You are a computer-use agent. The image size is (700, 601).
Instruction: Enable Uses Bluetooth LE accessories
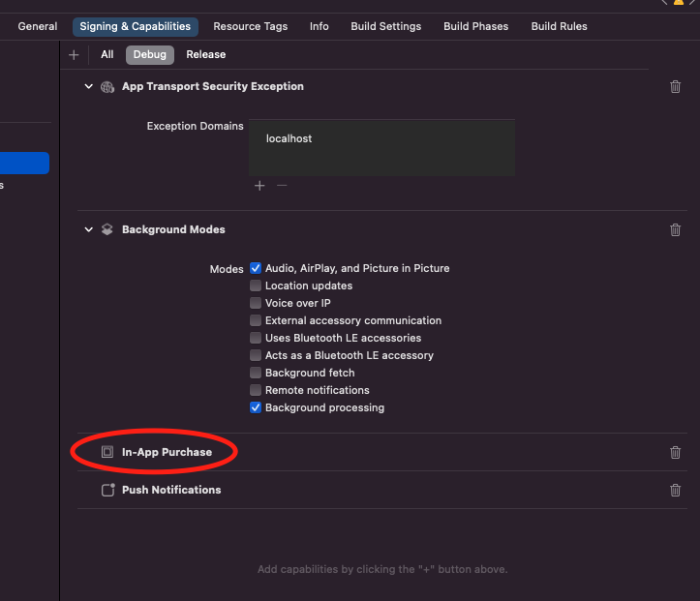pyautogui.click(x=256, y=338)
